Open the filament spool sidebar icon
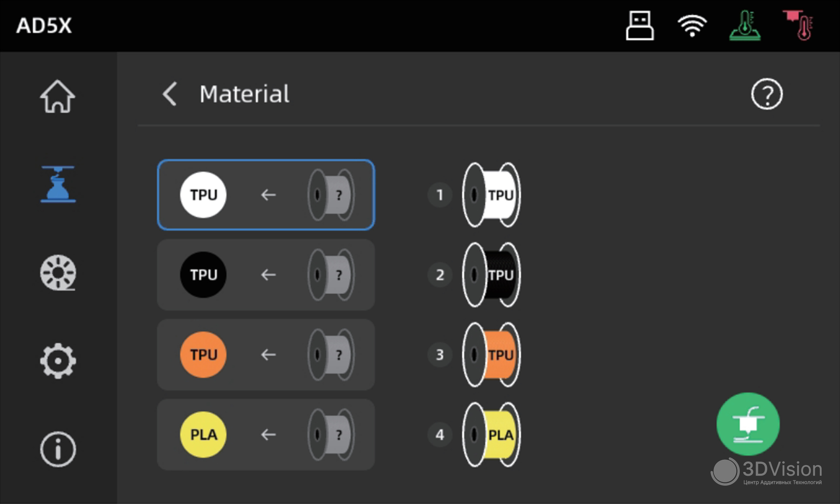 [x=58, y=272]
